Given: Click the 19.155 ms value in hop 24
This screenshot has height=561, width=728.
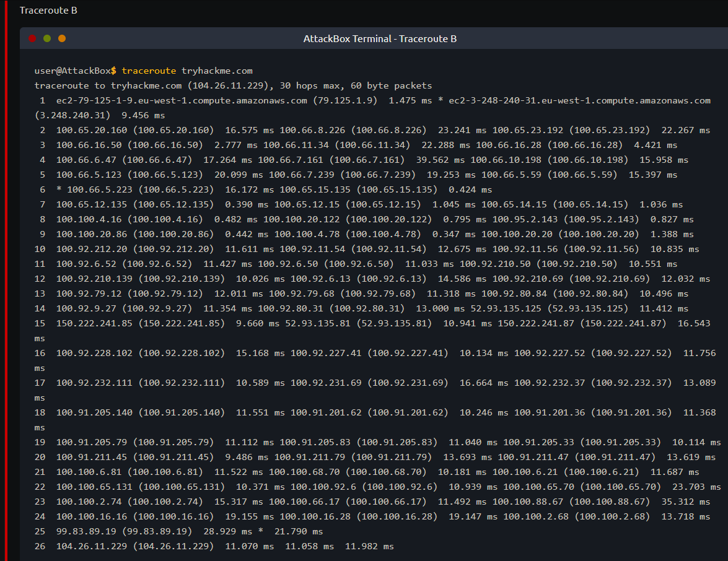Looking at the screenshot, I should pos(250,516).
